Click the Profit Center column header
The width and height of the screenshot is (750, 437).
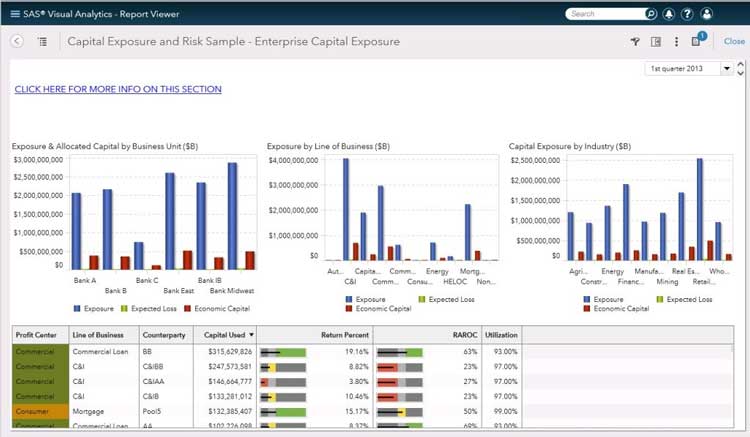38,335
